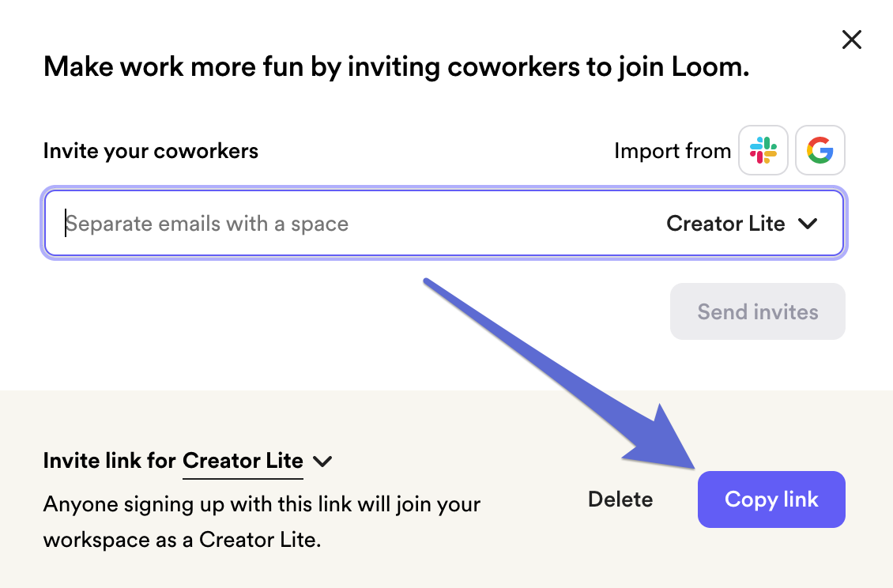The height and width of the screenshot is (588, 893).
Task: Click the Copy link button
Action: coord(771,499)
